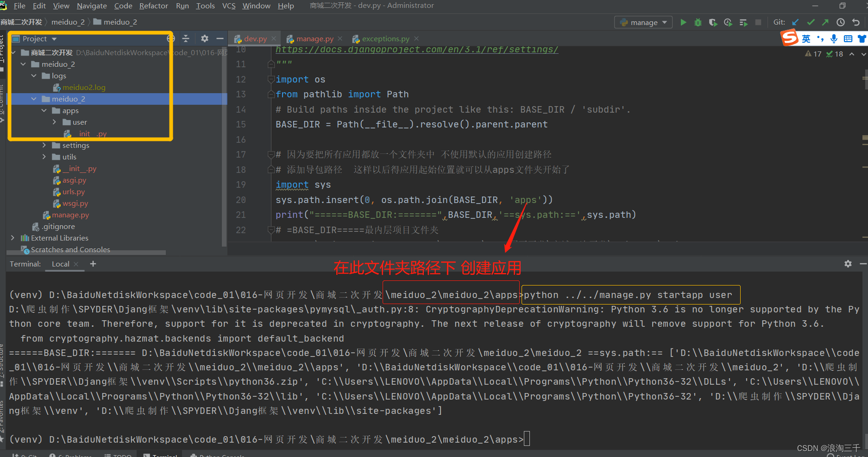Start debugging with the bug icon
The image size is (868, 457).
pos(698,22)
